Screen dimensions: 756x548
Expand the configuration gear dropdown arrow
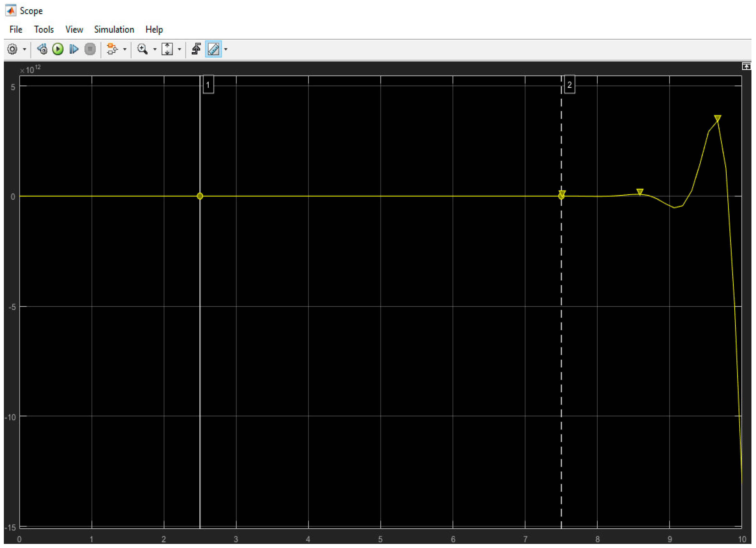25,49
